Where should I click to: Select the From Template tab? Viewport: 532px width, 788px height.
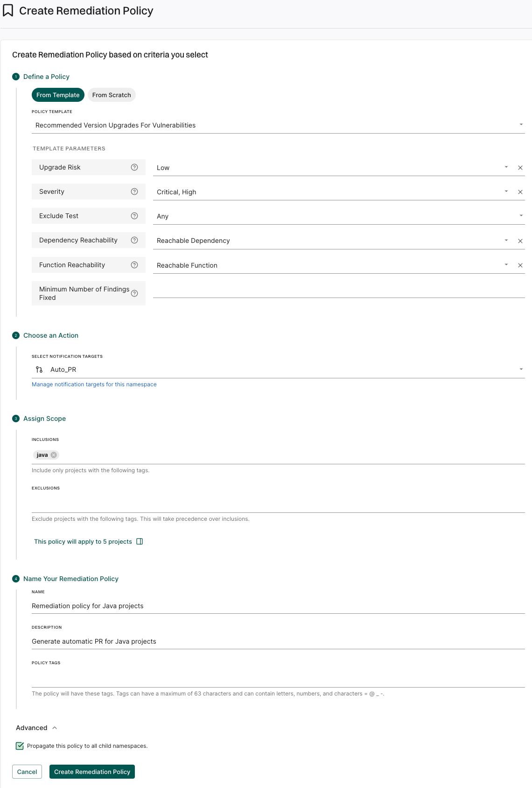58,95
